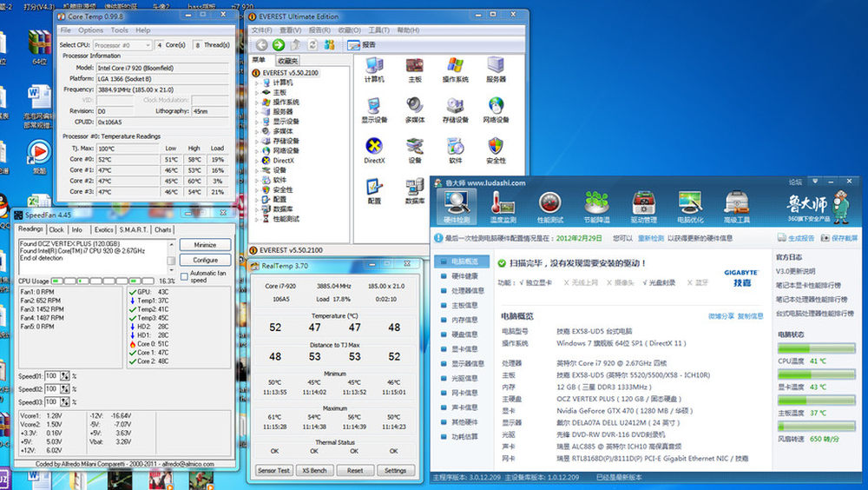Screen dimensions: 868x490
Task: Click CPU温度 green status bar in Ludashi
Action: click(817, 348)
